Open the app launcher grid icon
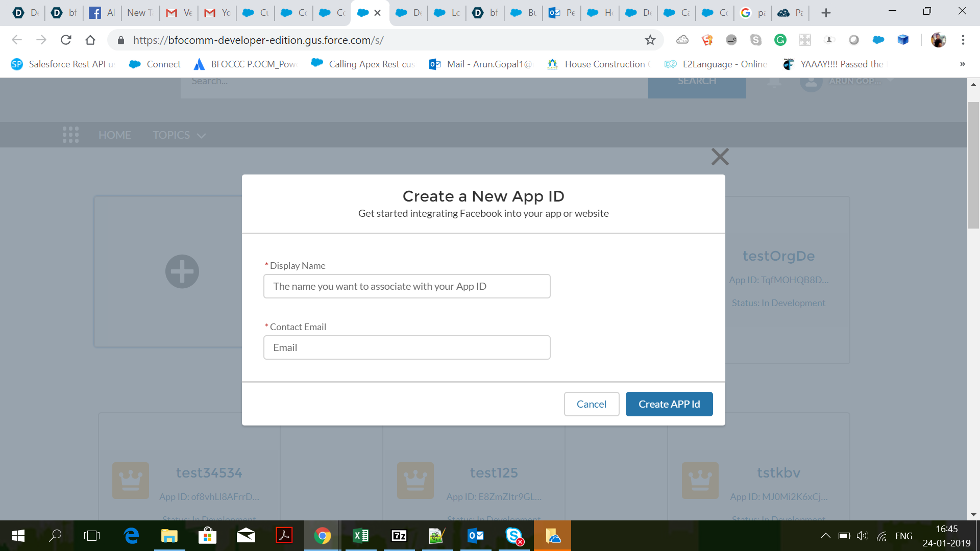The image size is (980, 551). tap(70, 135)
